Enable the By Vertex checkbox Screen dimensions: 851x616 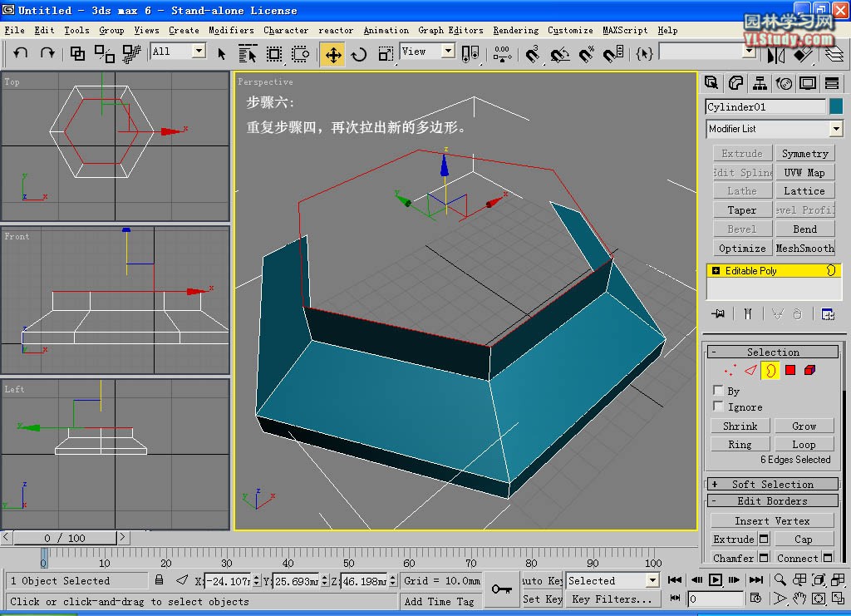(x=719, y=390)
